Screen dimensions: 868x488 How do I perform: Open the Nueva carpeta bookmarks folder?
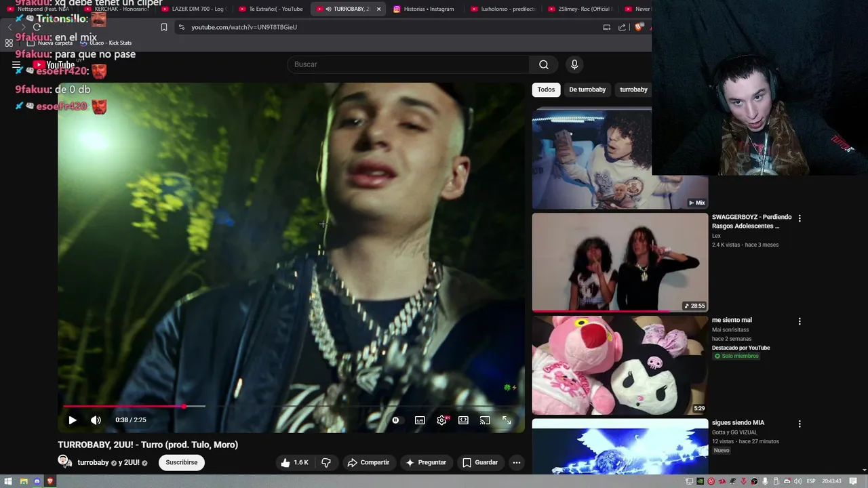click(x=50, y=43)
